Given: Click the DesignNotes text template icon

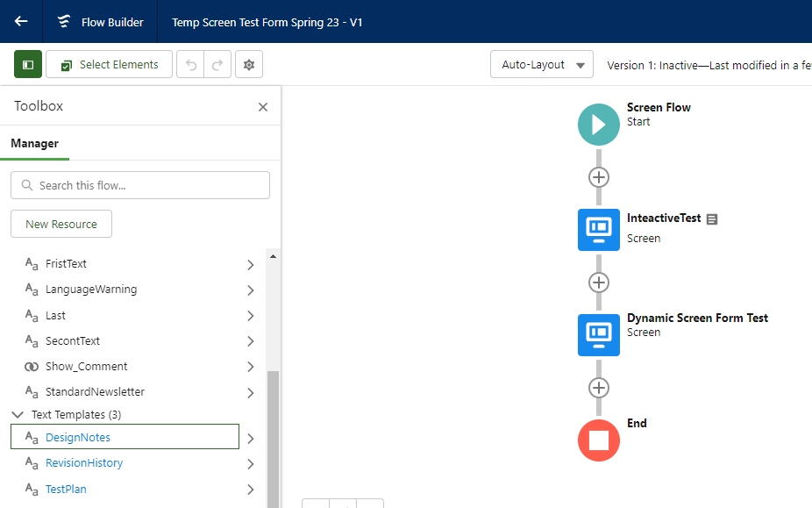Looking at the screenshot, I should 32,438.
